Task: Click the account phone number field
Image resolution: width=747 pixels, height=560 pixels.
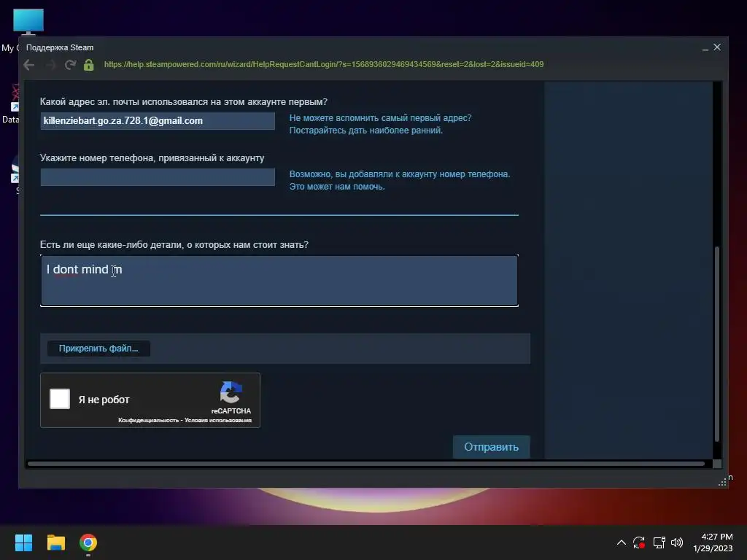Action: pos(158,177)
